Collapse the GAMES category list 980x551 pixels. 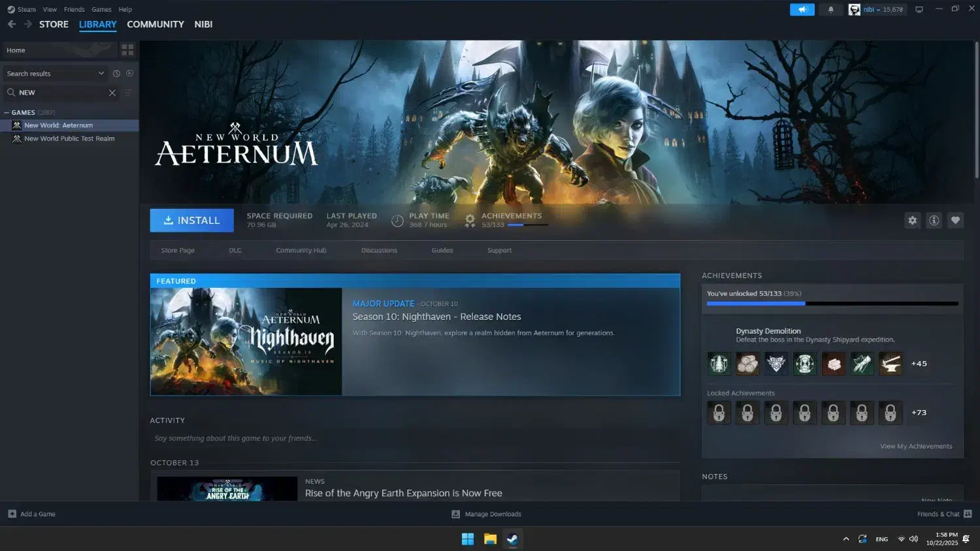(7, 112)
